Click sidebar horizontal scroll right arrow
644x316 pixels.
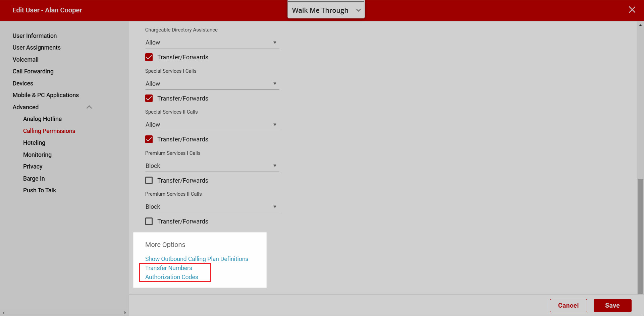click(125, 313)
